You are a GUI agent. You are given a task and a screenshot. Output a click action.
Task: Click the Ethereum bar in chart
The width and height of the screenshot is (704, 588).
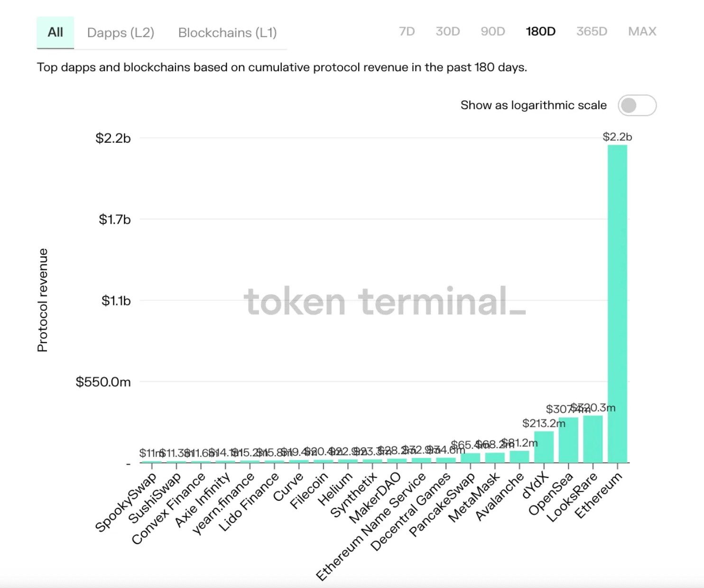tap(617, 303)
